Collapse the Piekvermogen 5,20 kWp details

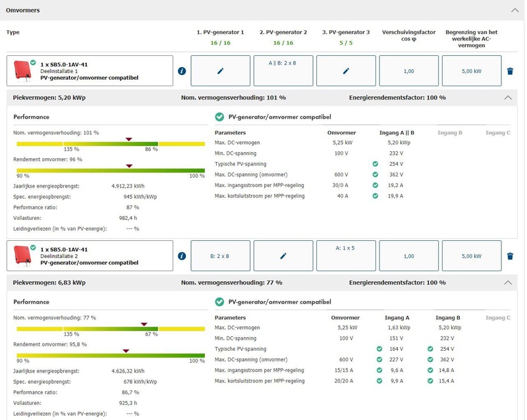pos(507,97)
